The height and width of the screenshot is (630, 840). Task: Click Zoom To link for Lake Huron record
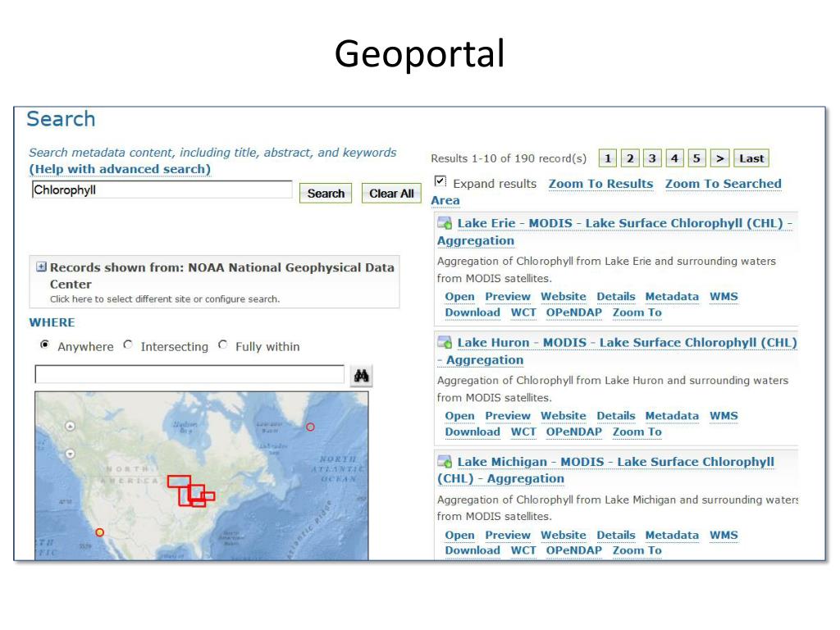[637, 431]
